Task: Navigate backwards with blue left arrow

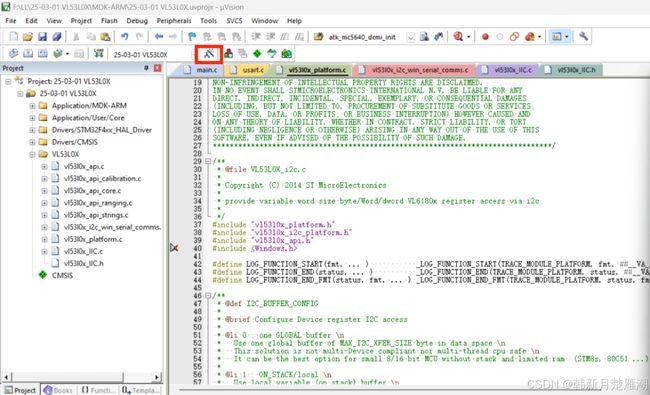Action: [x=159, y=36]
